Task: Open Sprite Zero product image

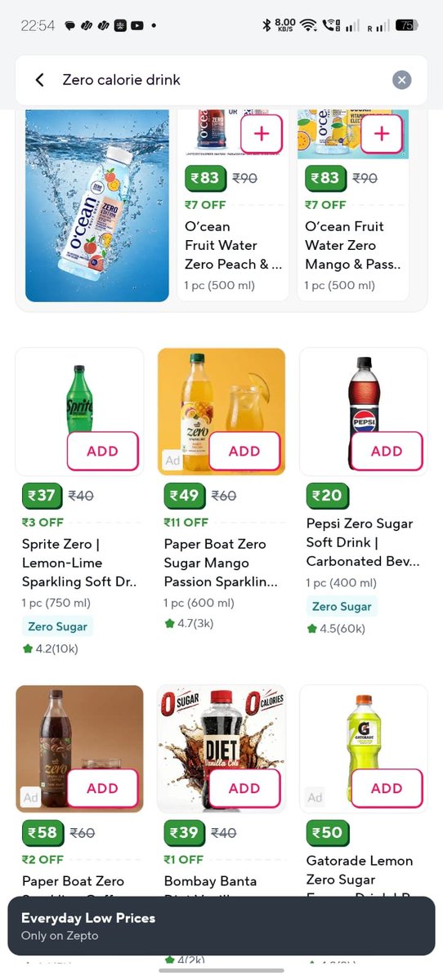Action: [79, 412]
